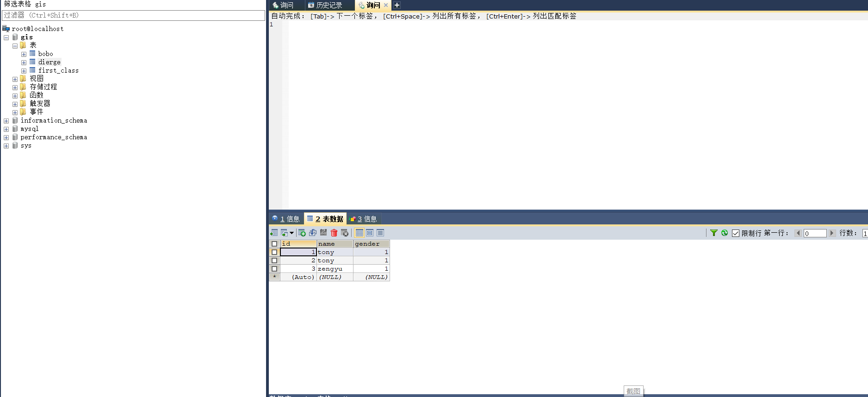Click the 第一行 first row input field
868x397 pixels.
815,233
